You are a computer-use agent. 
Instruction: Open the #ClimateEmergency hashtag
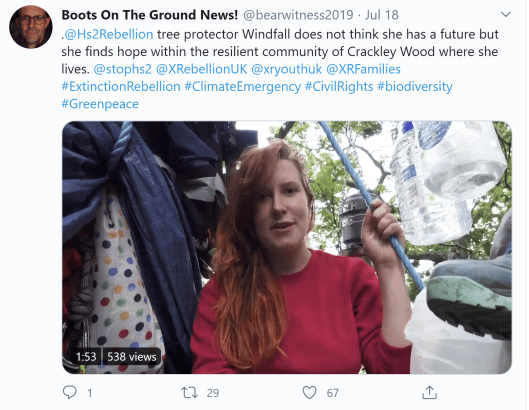pyautogui.click(x=243, y=86)
